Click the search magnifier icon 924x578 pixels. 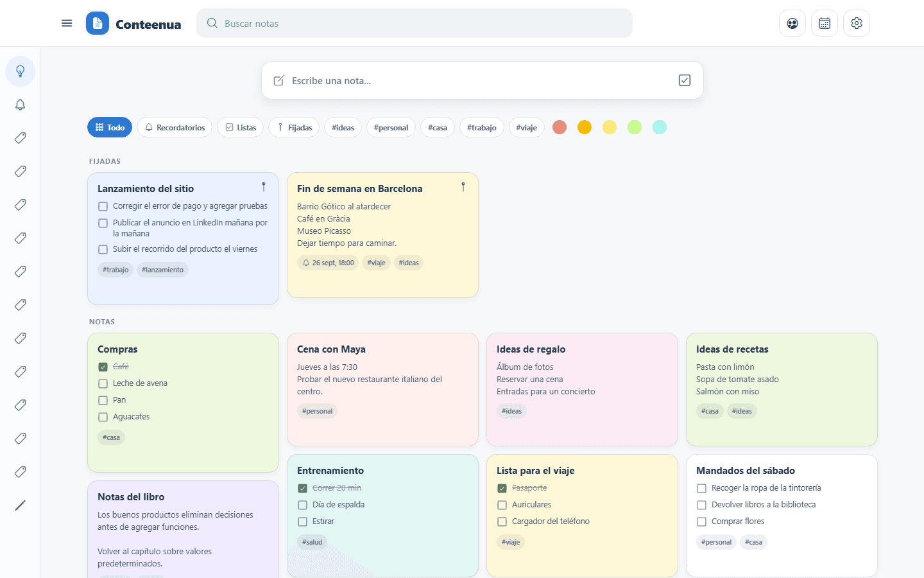pyautogui.click(x=212, y=23)
